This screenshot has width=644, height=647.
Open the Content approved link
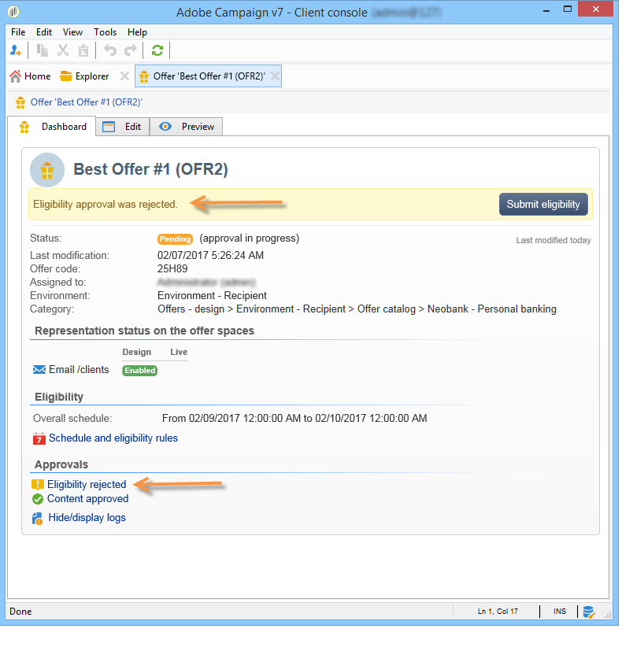[x=88, y=499]
